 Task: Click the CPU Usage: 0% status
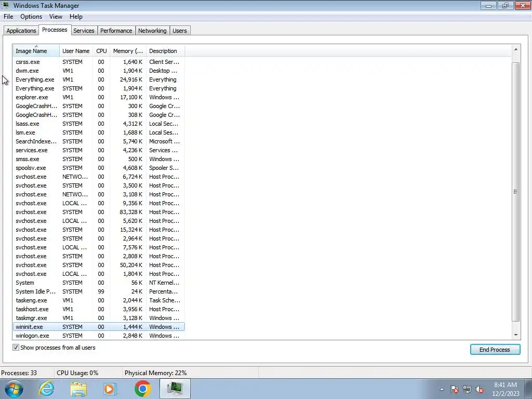point(77,373)
